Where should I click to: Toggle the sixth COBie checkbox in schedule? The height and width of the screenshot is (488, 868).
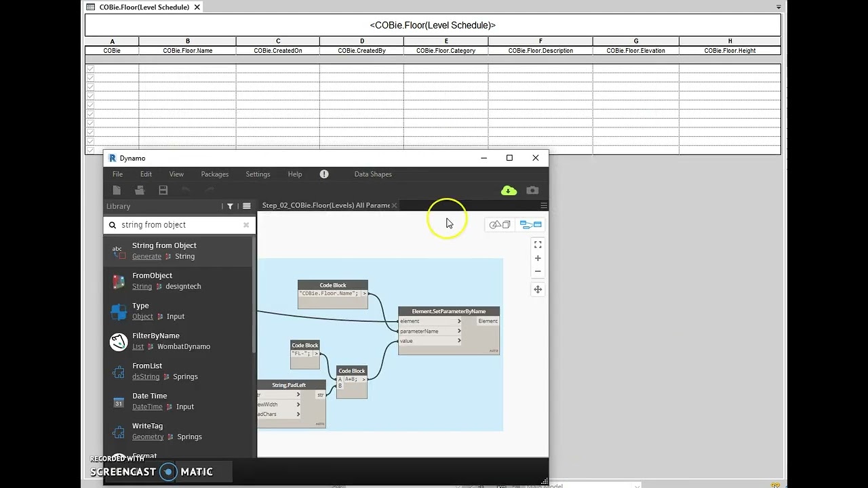90,114
